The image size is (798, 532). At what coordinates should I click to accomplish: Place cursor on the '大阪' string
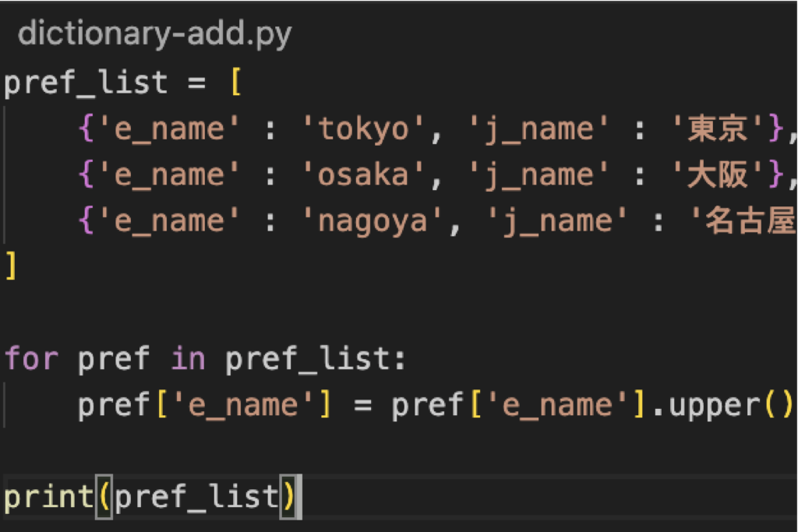[718, 175]
